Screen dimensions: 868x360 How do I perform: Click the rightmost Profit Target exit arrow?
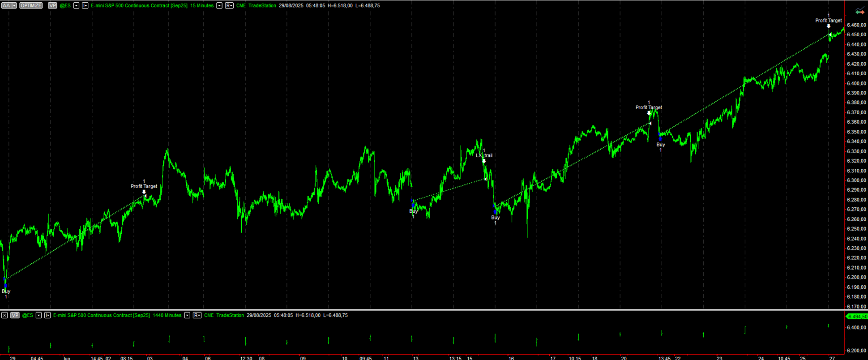tap(829, 26)
